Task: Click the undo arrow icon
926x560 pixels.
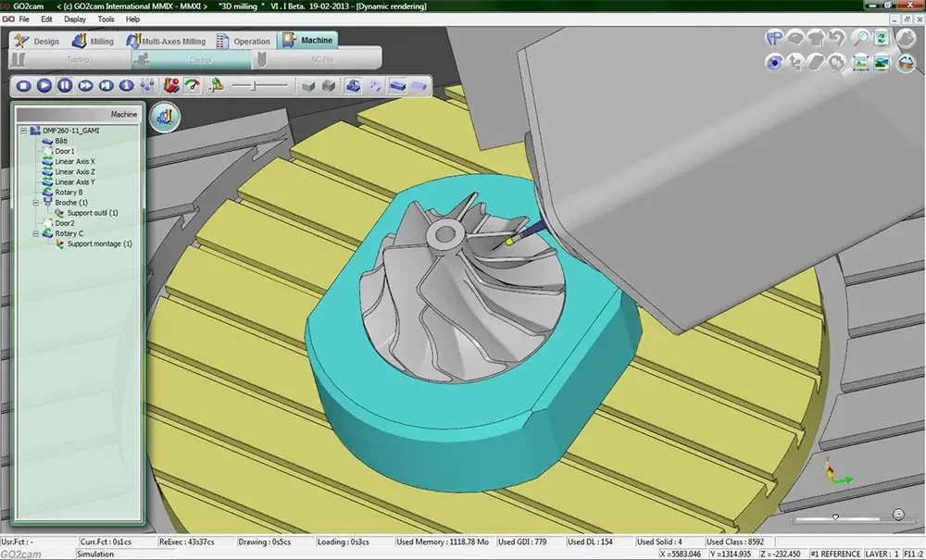Action: [837, 39]
